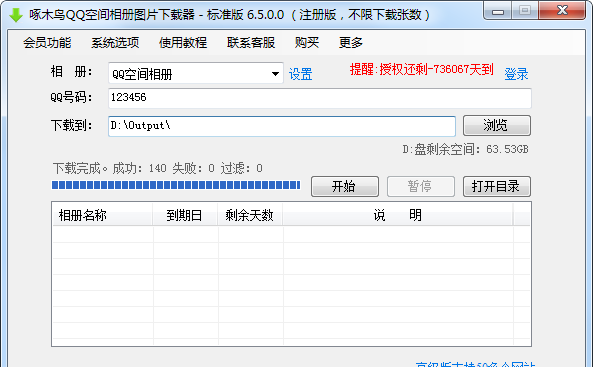Sort by 到期日 column header
This screenshot has height=390, width=593.
[x=185, y=215]
